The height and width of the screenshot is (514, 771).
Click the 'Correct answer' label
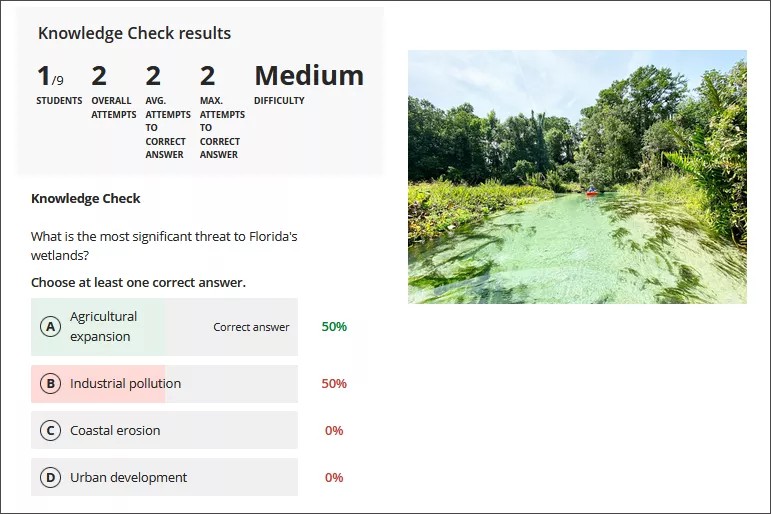click(x=251, y=327)
